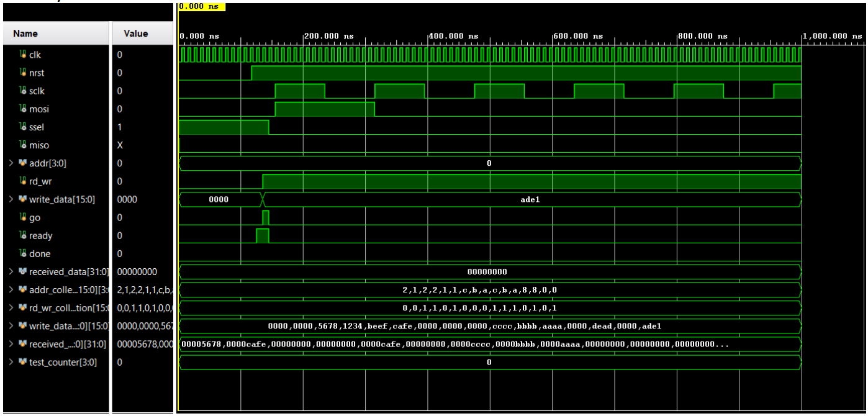This screenshot has height=416, width=868.
Task: Click the first sclk pulse in waveform
Action: [300, 91]
